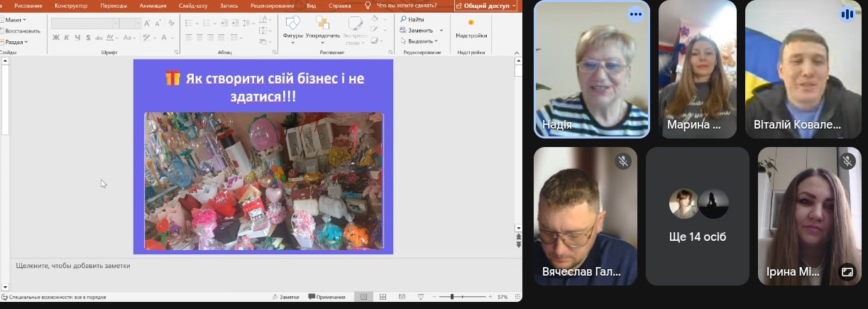Viewport: 868px width, 309px height.
Task: Open reading view from status bar
Action: click(401, 297)
